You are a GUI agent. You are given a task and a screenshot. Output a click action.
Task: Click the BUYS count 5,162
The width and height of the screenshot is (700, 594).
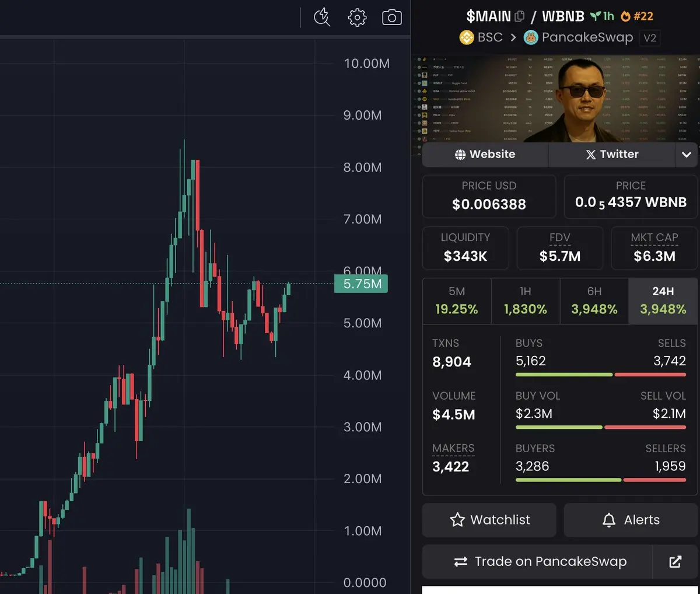531,361
